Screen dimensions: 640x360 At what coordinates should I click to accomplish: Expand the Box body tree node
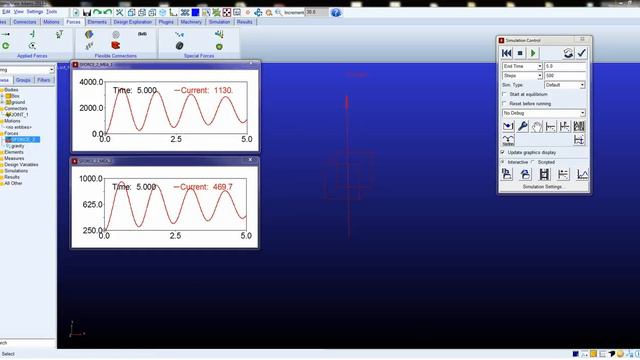click(2, 96)
